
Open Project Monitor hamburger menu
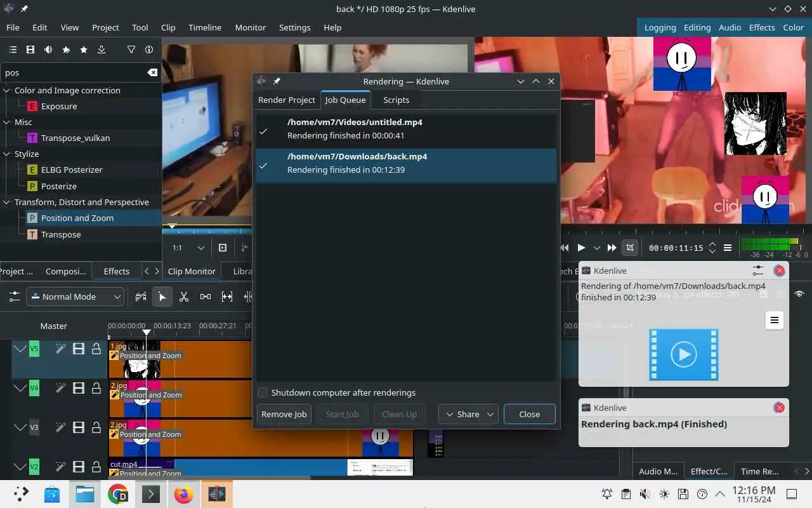(728, 248)
